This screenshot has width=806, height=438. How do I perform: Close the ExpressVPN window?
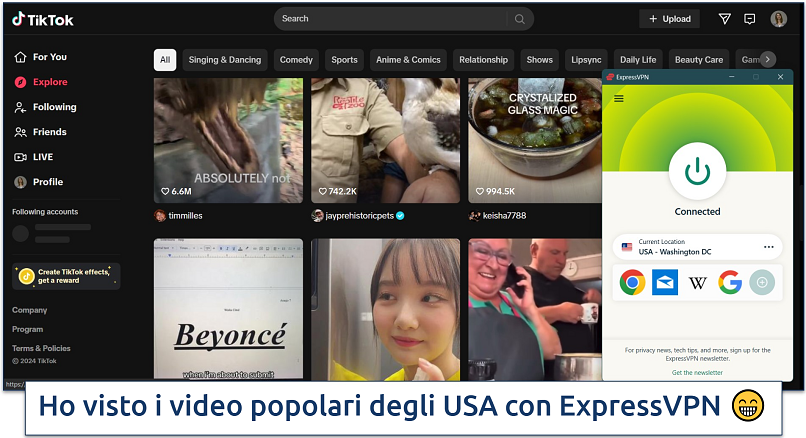(780, 77)
